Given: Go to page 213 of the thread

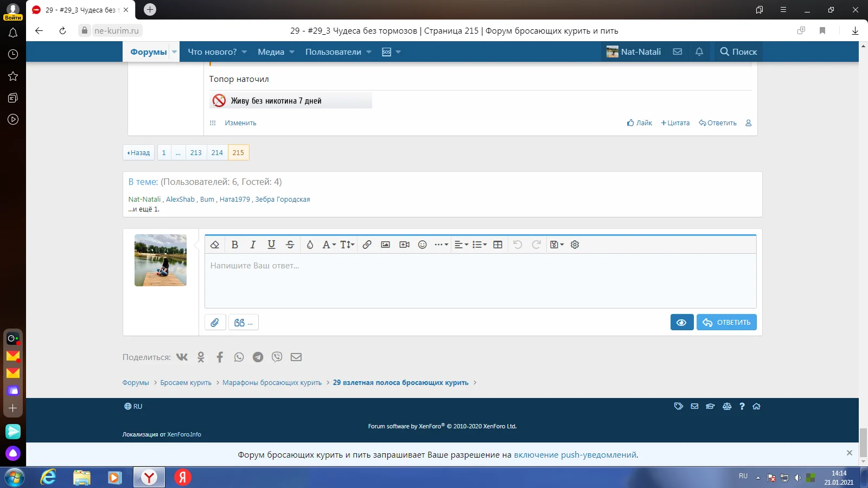Looking at the screenshot, I should [x=196, y=153].
